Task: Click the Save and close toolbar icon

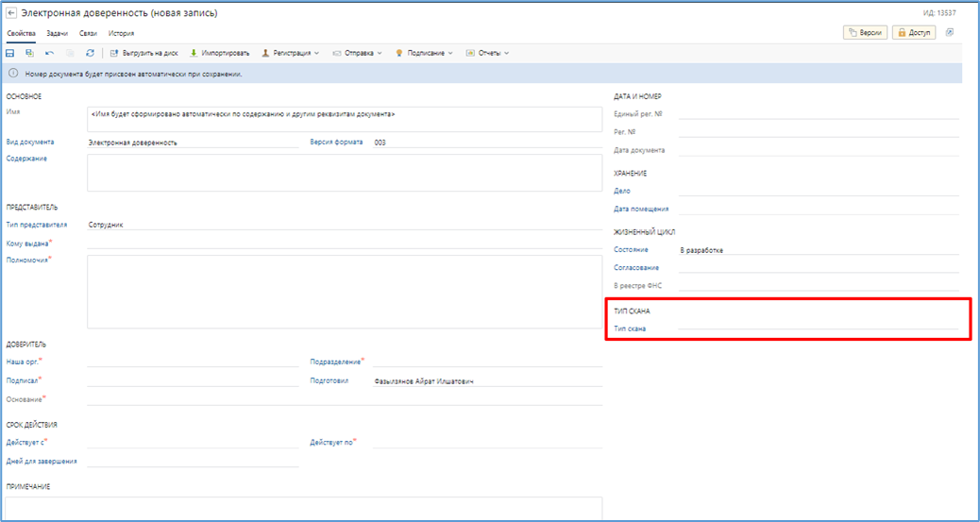Action: [x=29, y=53]
